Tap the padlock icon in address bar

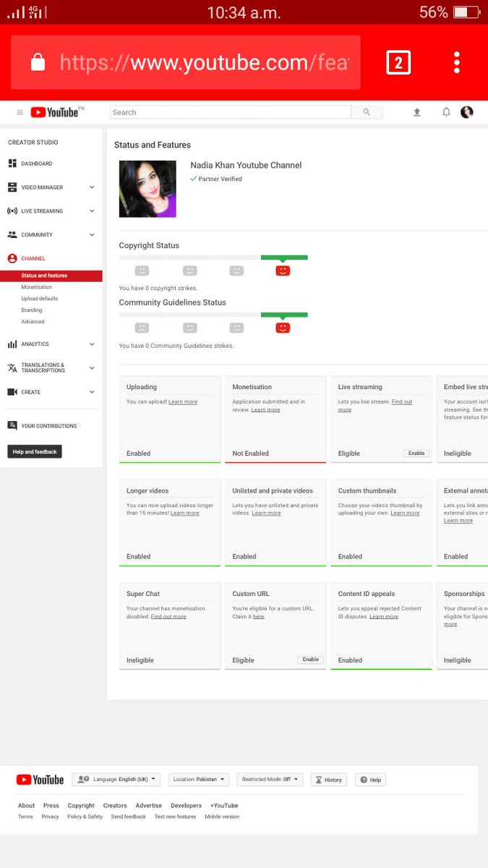tap(38, 63)
